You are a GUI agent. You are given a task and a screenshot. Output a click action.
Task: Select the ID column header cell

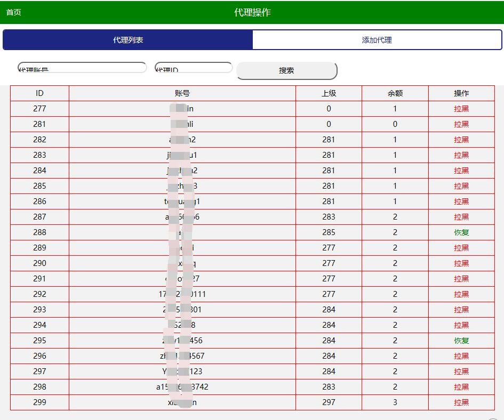39,93
